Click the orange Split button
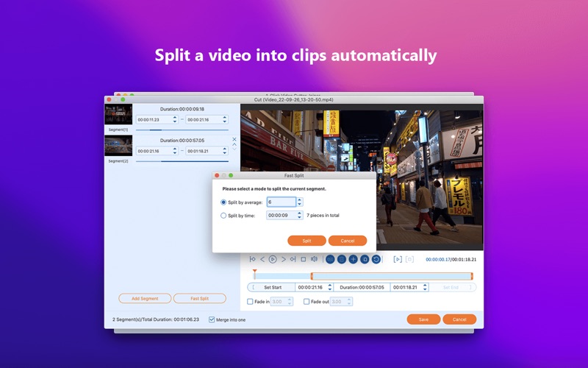Viewport: 588px width, 368px height. pos(306,241)
